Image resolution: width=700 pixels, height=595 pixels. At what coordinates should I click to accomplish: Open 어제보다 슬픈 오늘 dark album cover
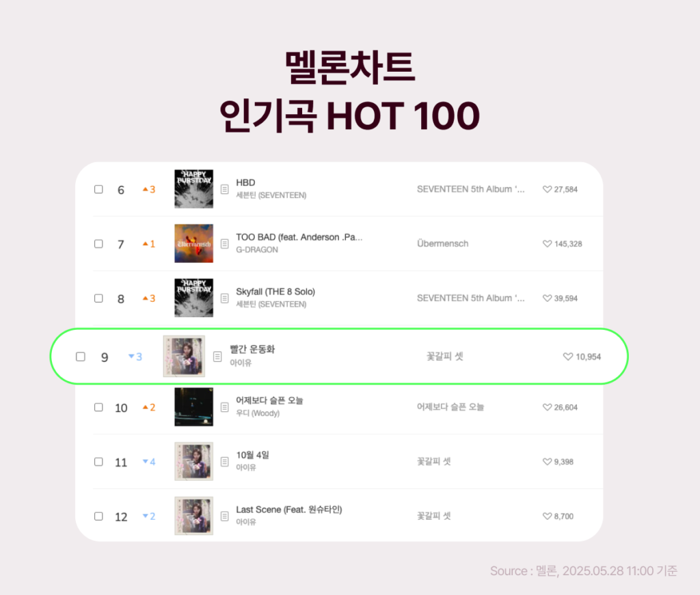[x=193, y=406]
